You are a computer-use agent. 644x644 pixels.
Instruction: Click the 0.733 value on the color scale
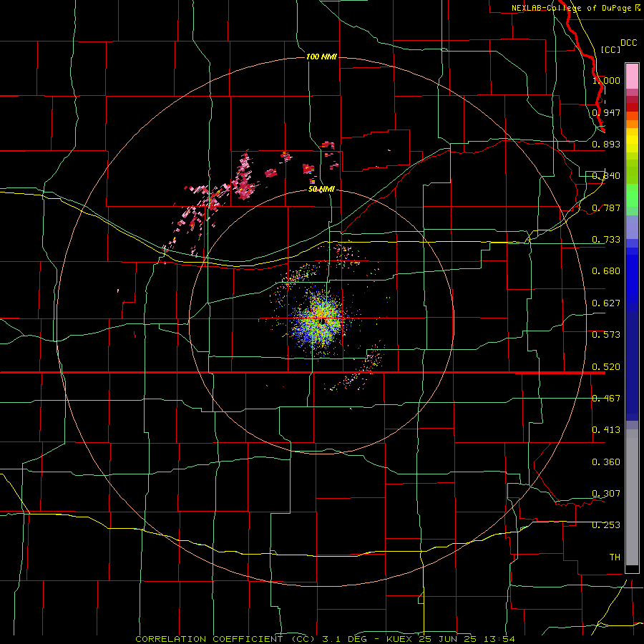pyautogui.click(x=606, y=240)
